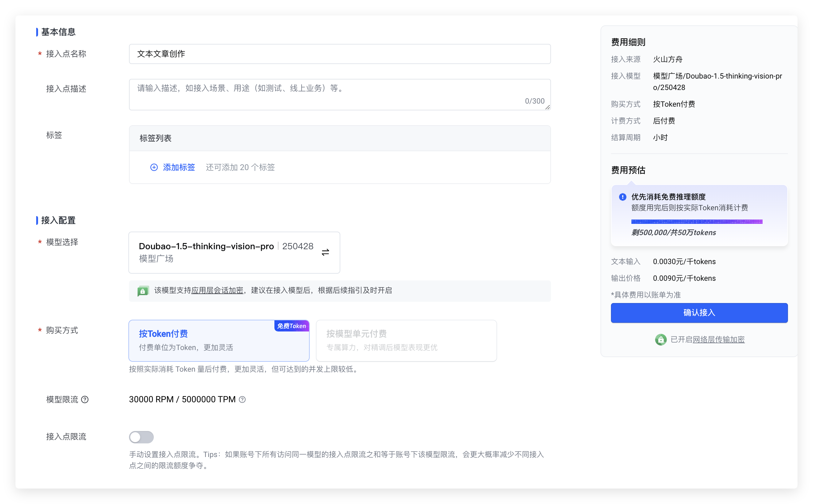Click the 标签列表 header
This screenshot has width=813, height=504.
[339, 138]
